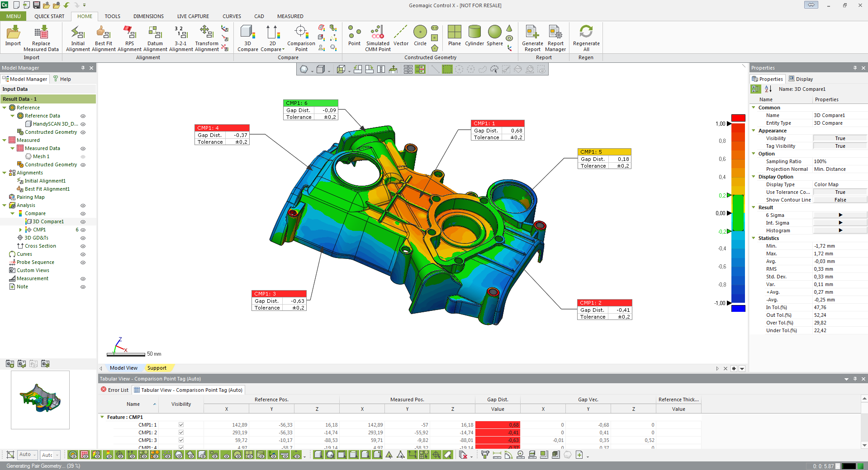Click the red top swatch of color bar

pyautogui.click(x=738, y=118)
